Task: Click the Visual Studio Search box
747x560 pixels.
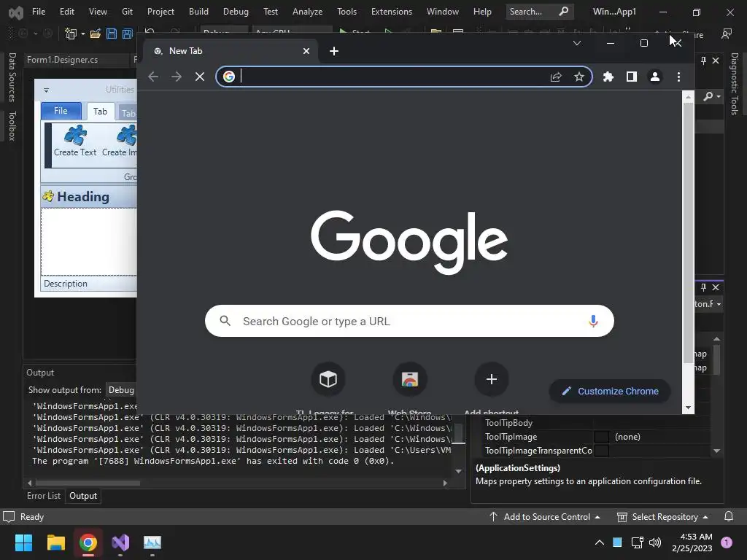Action: click(539, 12)
